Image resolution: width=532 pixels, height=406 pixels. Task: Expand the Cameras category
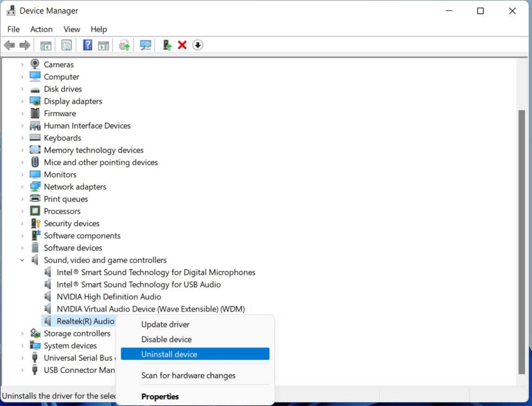(x=22, y=65)
